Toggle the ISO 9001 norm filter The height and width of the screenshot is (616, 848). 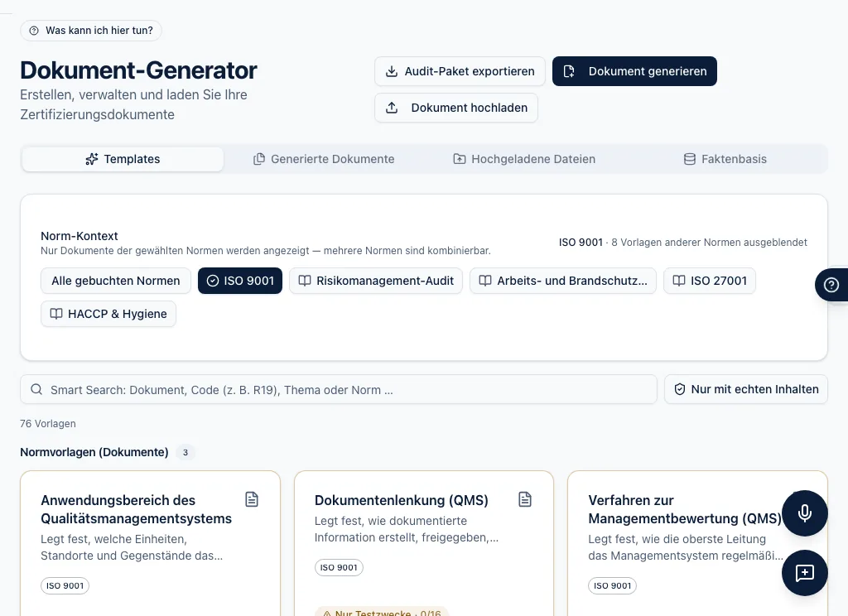[240, 281]
